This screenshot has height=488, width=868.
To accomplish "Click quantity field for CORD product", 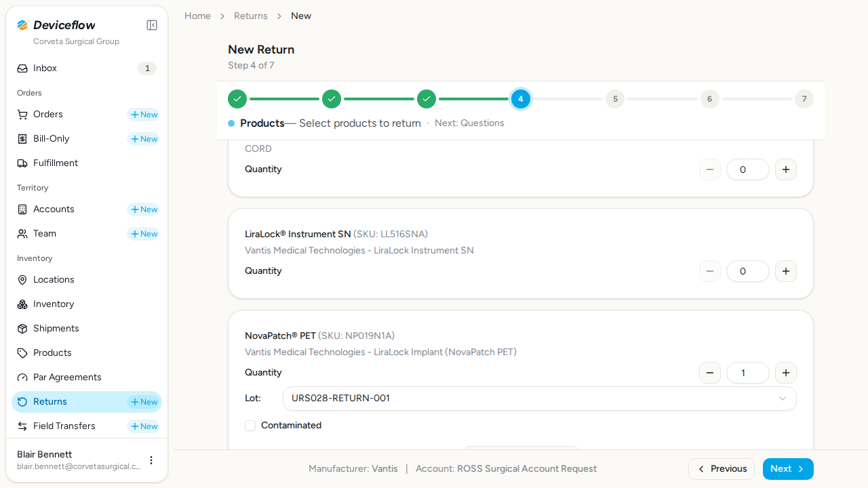I will tap(748, 169).
